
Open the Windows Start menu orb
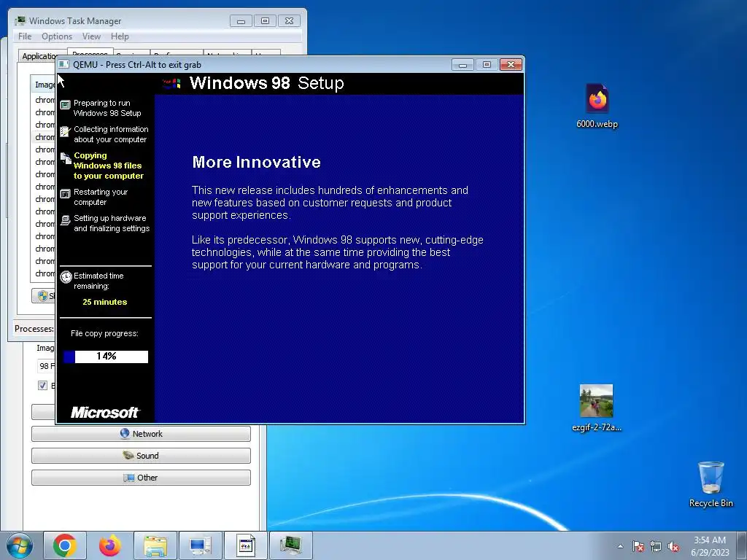coord(20,545)
